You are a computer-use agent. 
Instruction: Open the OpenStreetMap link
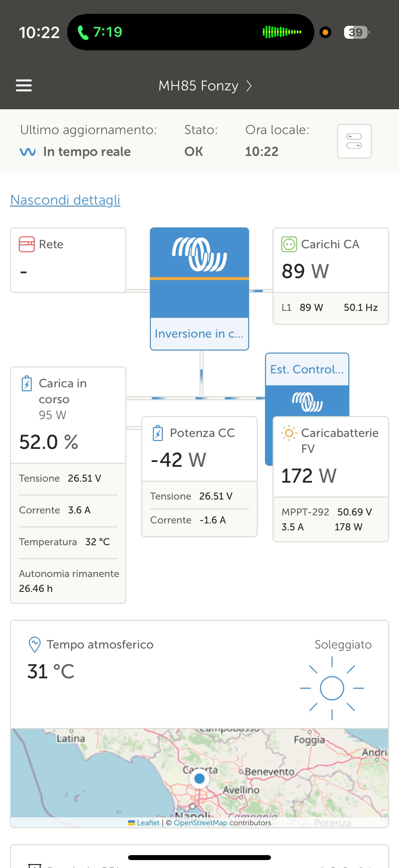point(200,823)
